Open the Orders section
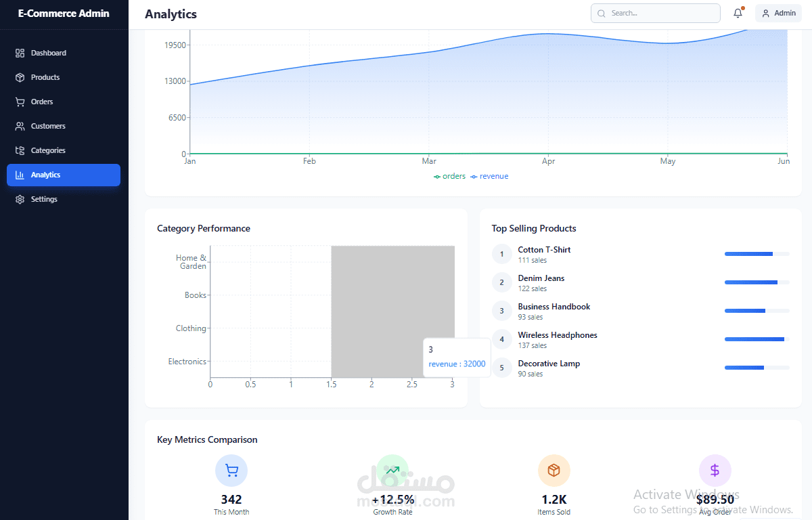The width and height of the screenshot is (812, 520). coord(64,102)
